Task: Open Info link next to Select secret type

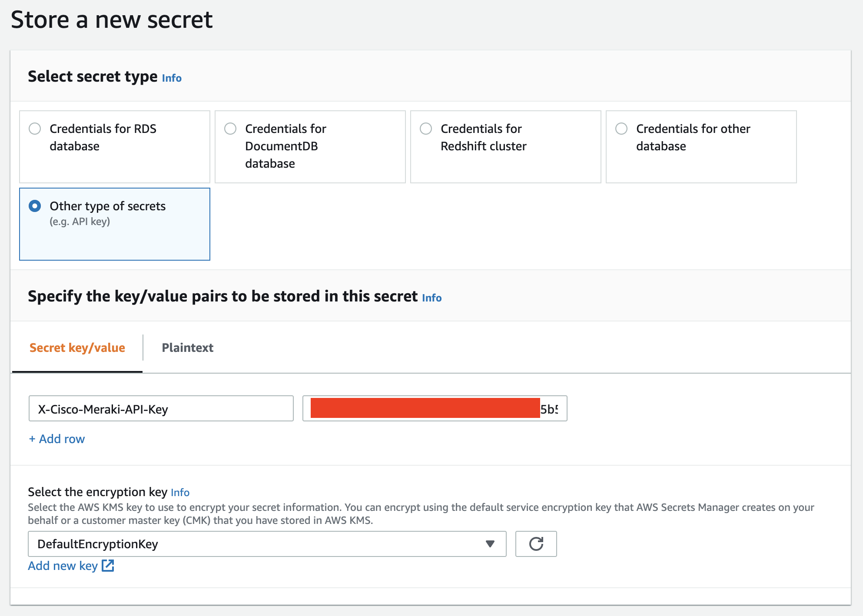Action: click(x=172, y=78)
